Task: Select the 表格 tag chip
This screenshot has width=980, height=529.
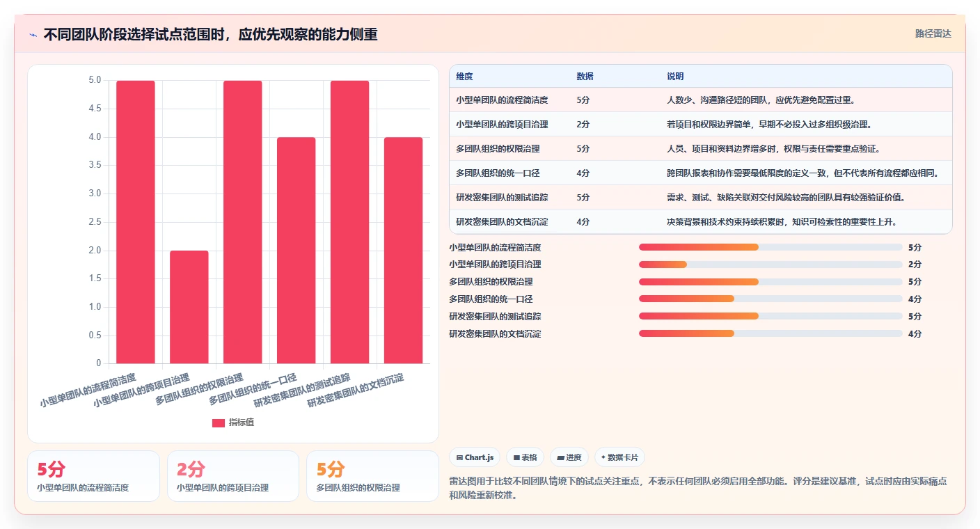Action: (x=525, y=457)
